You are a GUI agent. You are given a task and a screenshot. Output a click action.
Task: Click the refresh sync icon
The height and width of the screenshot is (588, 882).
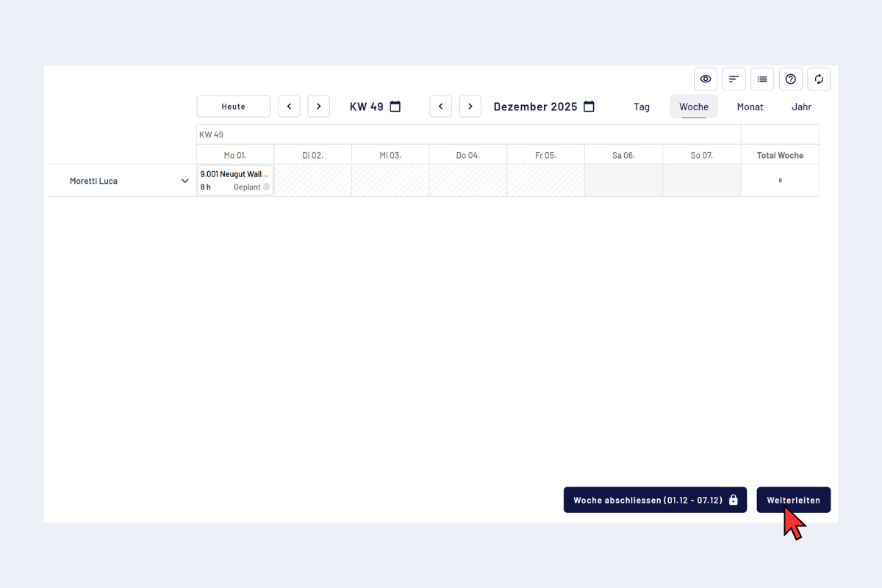click(819, 79)
